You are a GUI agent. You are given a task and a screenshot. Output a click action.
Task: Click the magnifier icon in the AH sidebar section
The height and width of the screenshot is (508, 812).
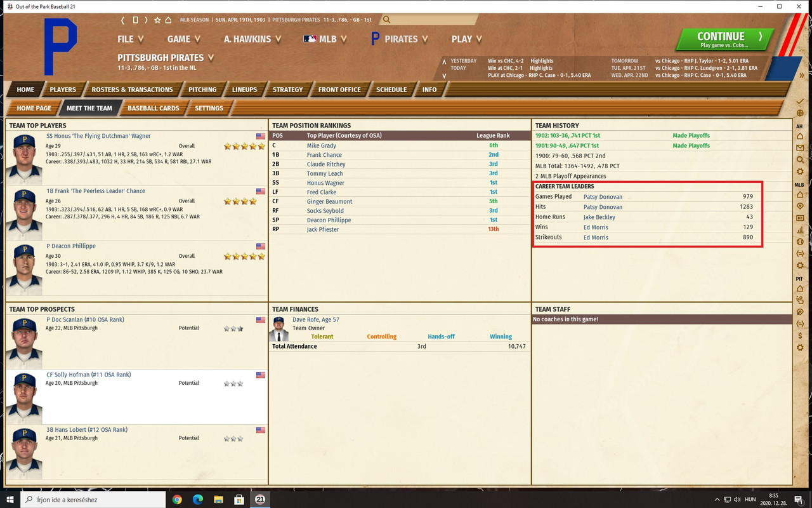[800, 160]
